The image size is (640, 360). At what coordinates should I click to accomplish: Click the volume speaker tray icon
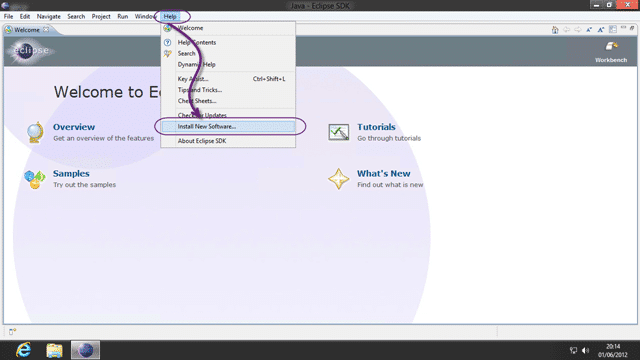(x=586, y=350)
